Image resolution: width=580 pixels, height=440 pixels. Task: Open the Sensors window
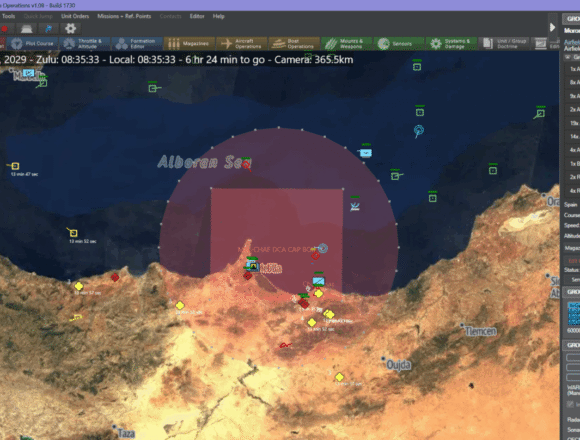click(399, 44)
